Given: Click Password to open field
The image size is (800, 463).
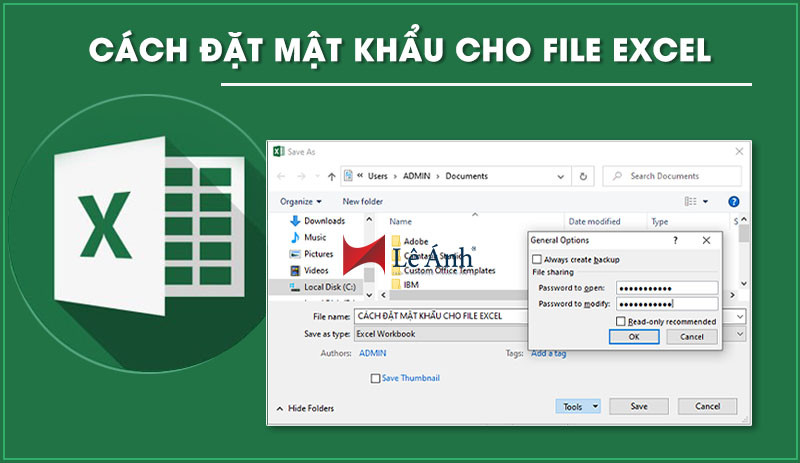Looking at the screenshot, I should pos(667,288).
